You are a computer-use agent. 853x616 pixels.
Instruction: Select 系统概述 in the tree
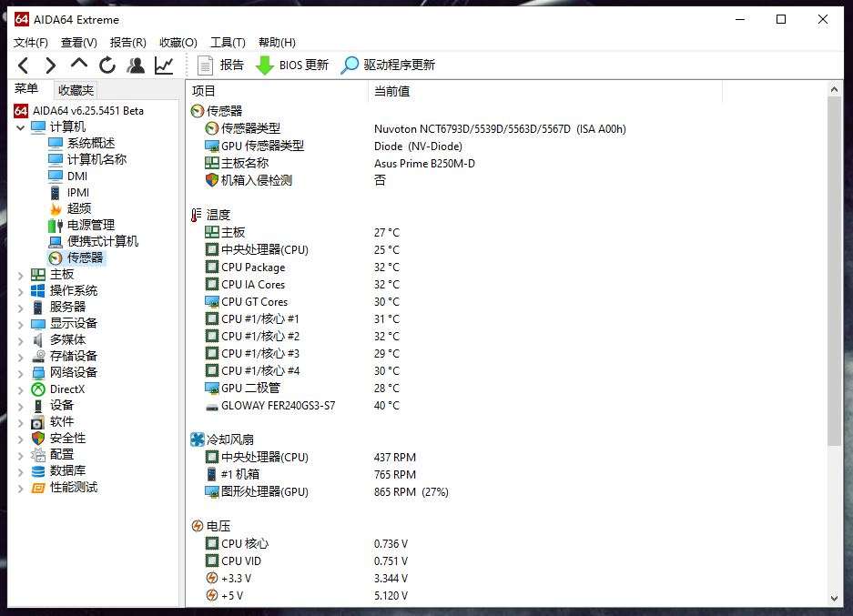point(91,143)
